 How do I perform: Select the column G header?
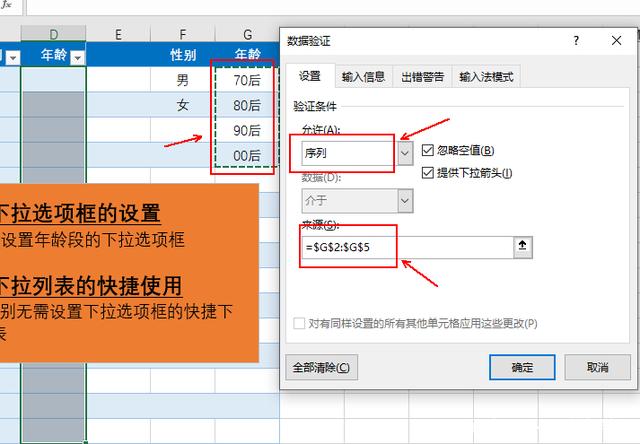(x=247, y=34)
